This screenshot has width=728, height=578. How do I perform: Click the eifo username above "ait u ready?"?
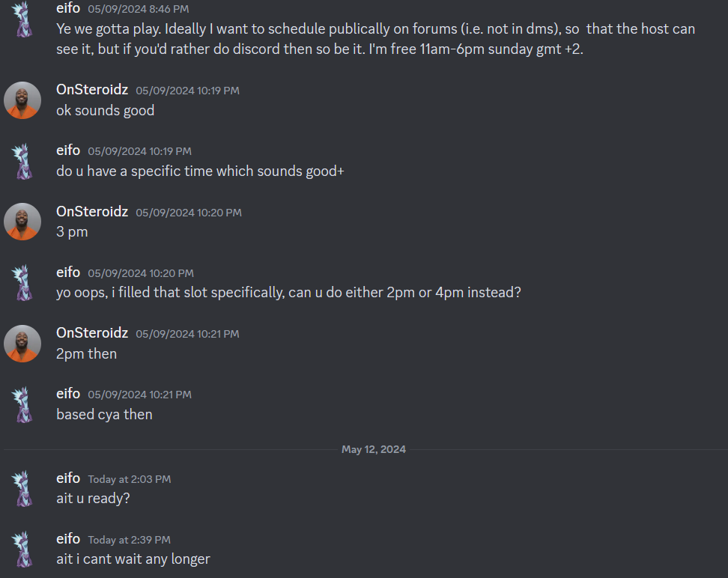pyautogui.click(x=68, y=478)
